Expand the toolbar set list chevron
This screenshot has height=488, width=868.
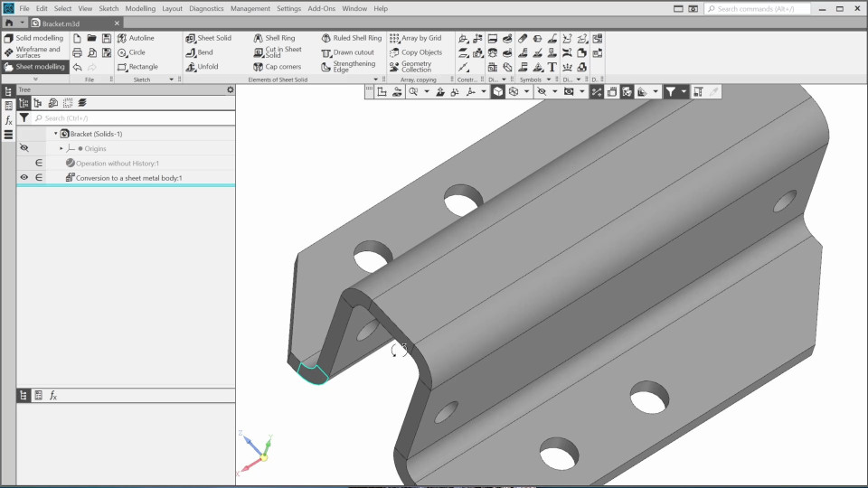pyautogui.click(x=35, y=80)
